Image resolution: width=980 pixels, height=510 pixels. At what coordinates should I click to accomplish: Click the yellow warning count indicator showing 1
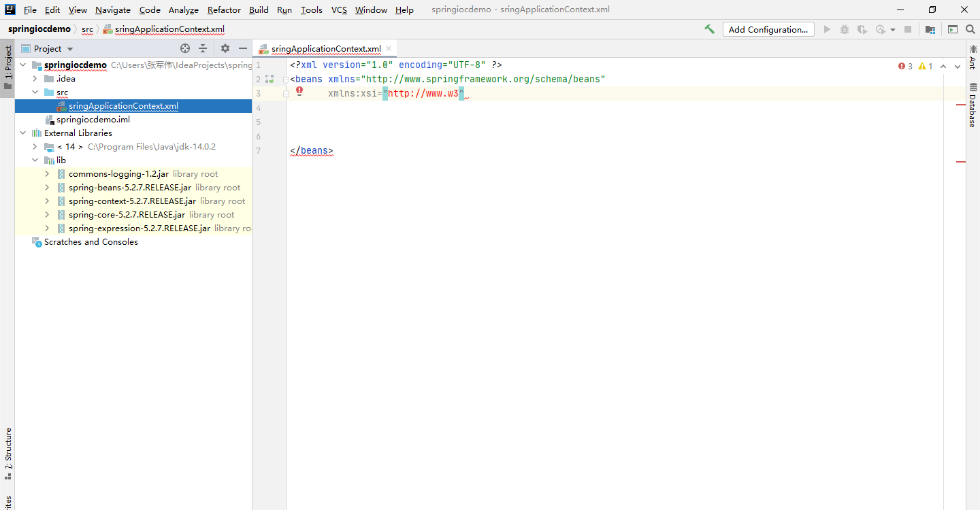926,66
